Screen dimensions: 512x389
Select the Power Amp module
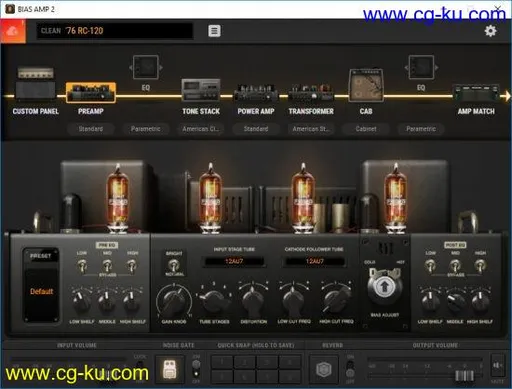(x=256, y=92)
